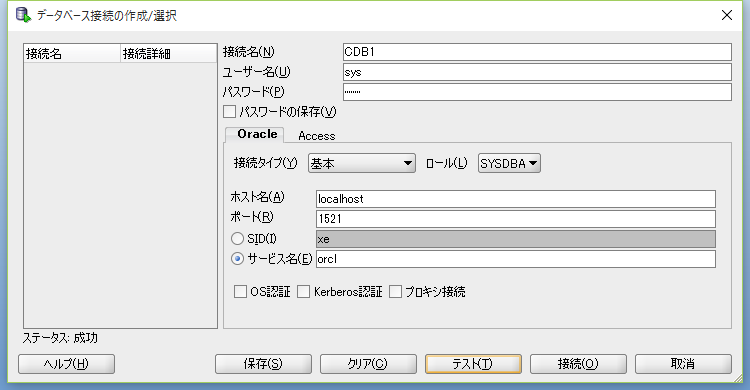
Task: Focus the ホスト名 field containing localhost
Action: pyautogui.click(x=516, y=199)
